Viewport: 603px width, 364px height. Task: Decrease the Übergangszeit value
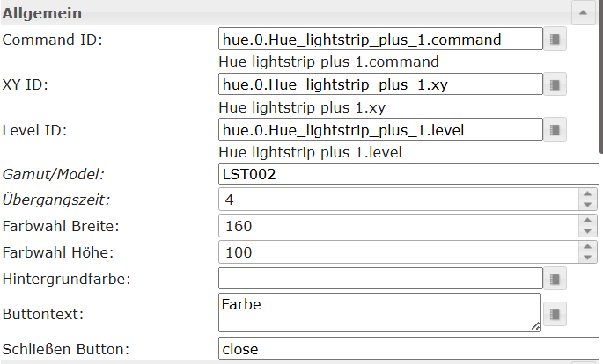tap(588, 205)
